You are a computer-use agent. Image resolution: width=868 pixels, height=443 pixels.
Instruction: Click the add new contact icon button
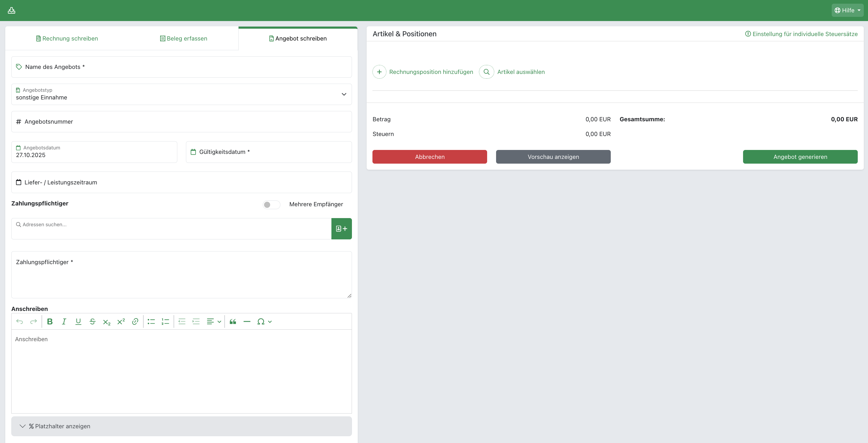(x=341, y=229)
